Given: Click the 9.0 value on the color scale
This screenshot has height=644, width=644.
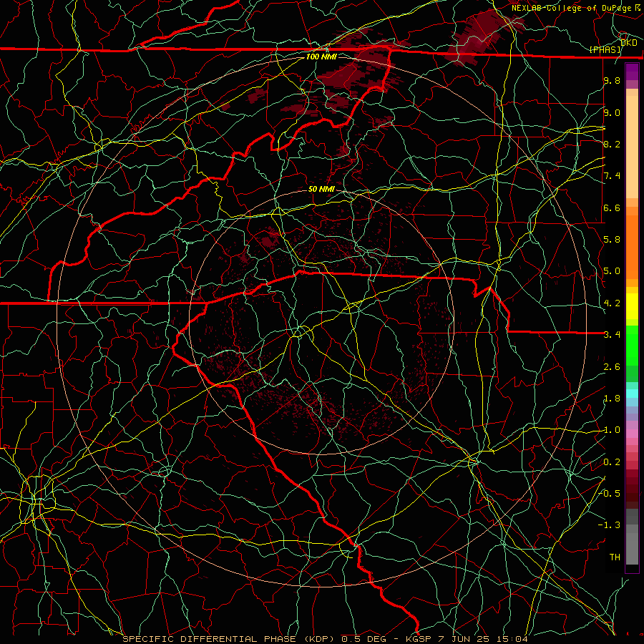Looking at the screenshot, I should pyautogui.click(x=612, y=112).
